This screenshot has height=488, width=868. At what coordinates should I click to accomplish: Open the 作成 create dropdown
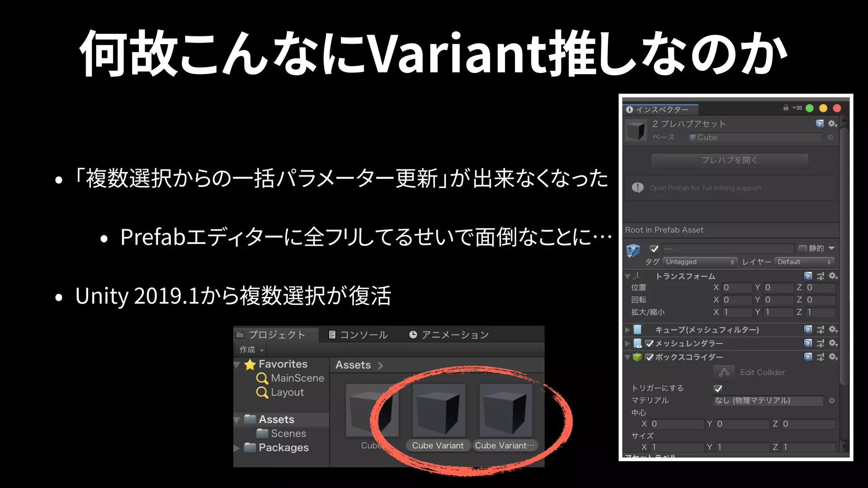[x=251, y=350]
